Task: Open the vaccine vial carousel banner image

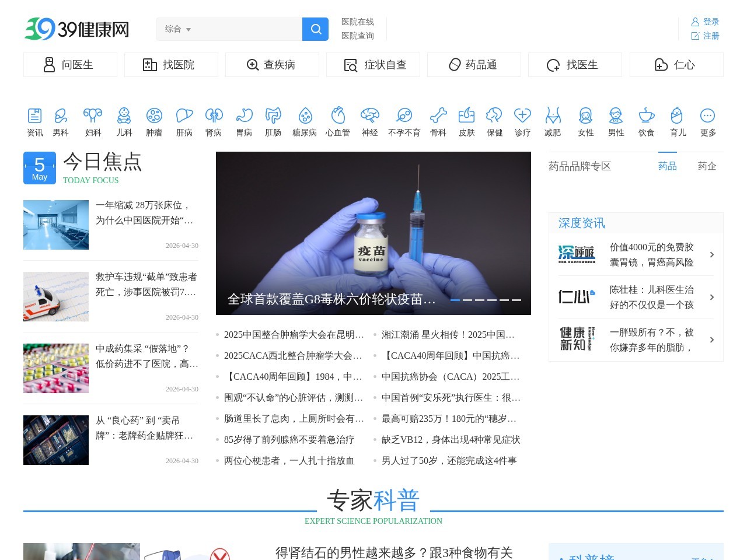Action: (x=373, y=233)
